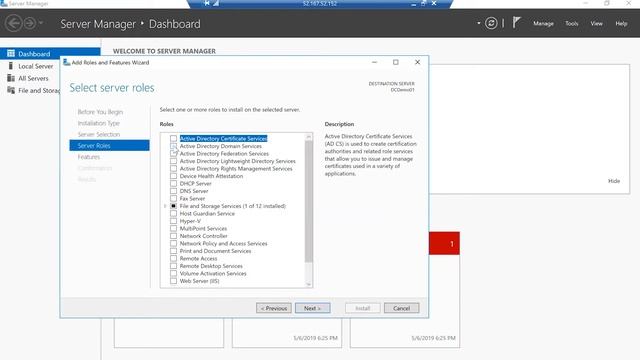Go to the Installation Type step
Viewport: 640px width, 360px height.
click(98, 123)
